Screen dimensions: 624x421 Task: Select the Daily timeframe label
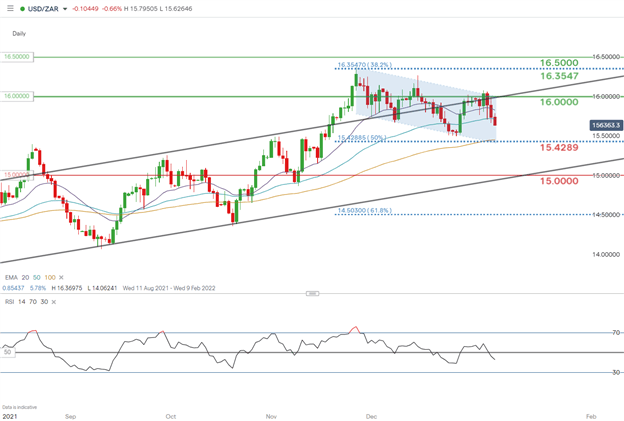[19, 33]
